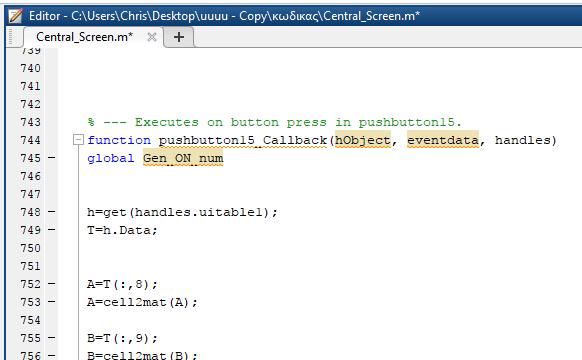Click the pushbutton15_Callback function name
This screenshot has height=360, width=582.
point(243,140)
